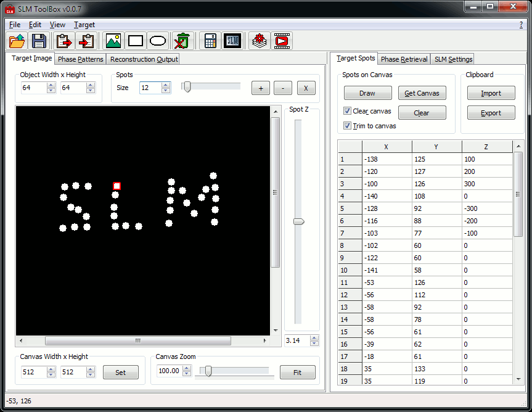532x412 pixels.
Task: Click the spots table scroll down arrow
Action: click(x=518, y=379)
